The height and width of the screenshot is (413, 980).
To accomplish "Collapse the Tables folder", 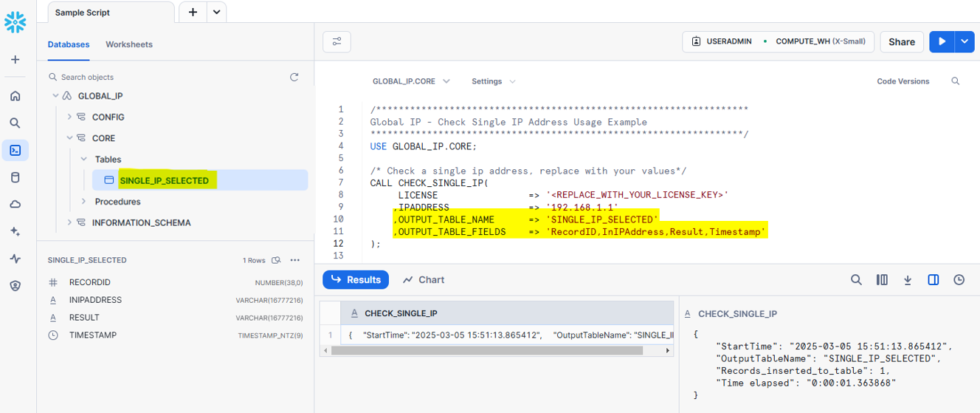I will click(83, 159).
